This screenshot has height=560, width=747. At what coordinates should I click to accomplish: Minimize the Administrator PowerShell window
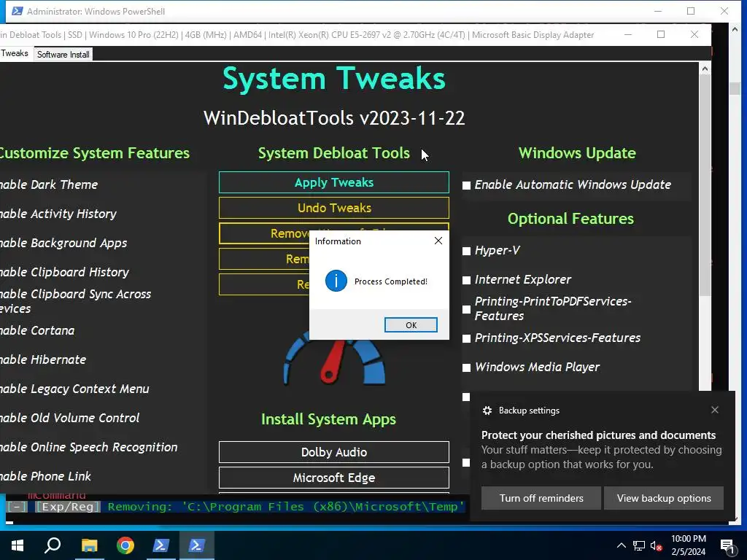coord(658,11)
